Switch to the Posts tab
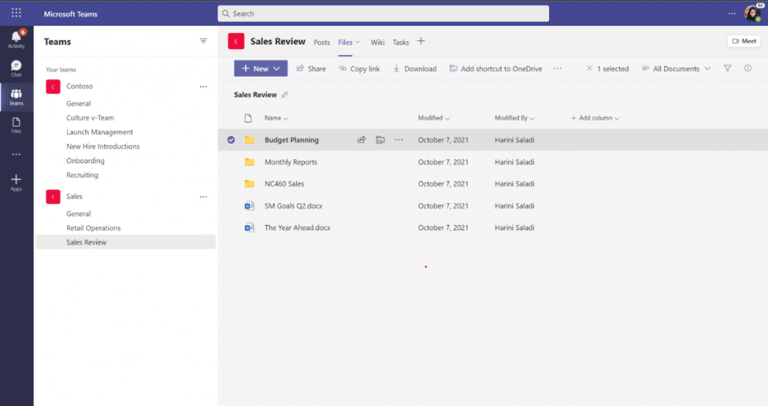The image size is (768, 406). [x=321, y=42]
